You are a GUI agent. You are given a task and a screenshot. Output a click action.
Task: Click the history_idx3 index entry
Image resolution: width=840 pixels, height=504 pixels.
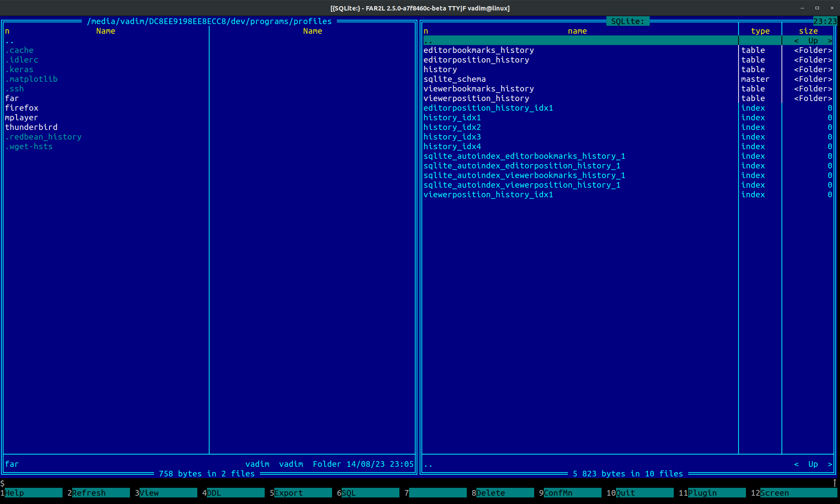coord(452,137)
